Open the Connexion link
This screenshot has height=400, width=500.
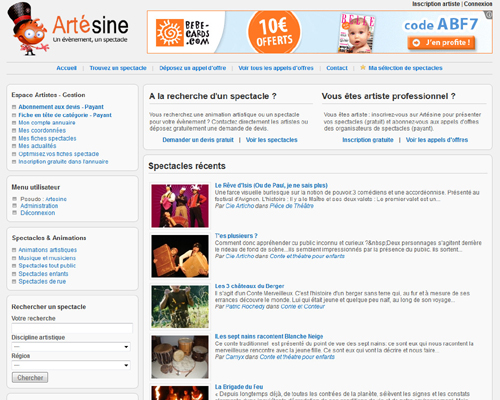[x=478, y=4]
